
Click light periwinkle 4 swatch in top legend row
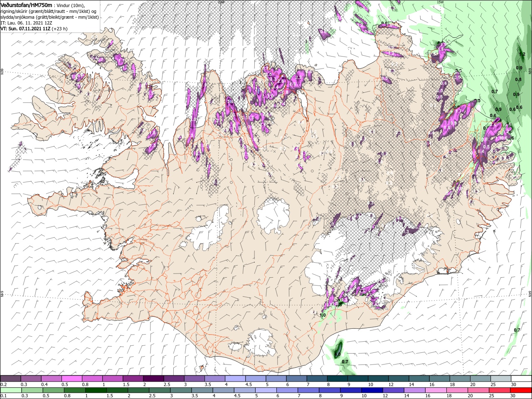click(234, 379)
